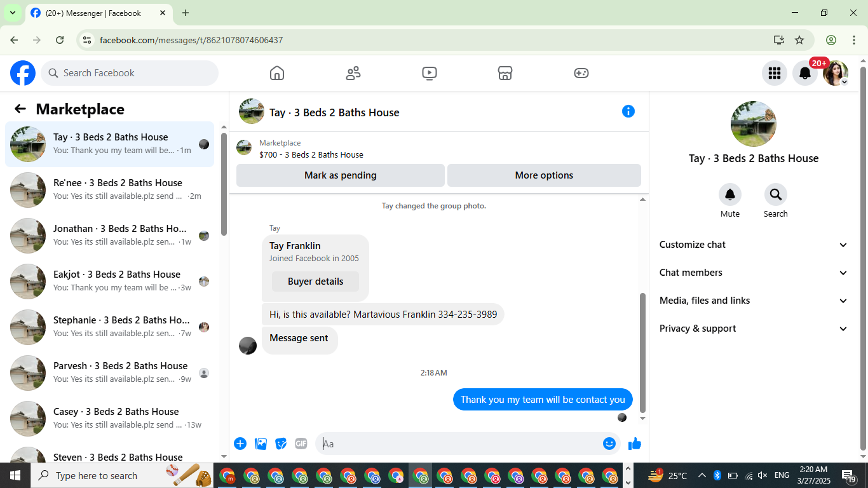
Task: Open Steven's conversation in the list
Action: coord(110,454)
